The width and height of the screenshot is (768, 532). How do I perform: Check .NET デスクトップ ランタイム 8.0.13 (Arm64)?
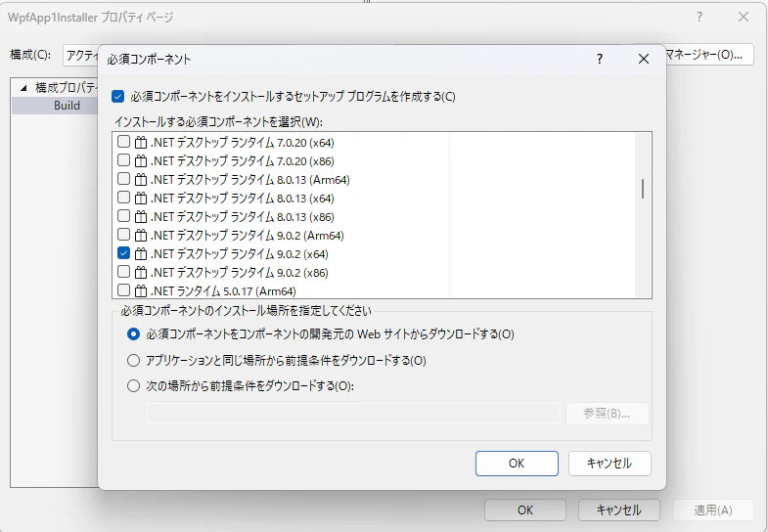[x=124, y=179]
